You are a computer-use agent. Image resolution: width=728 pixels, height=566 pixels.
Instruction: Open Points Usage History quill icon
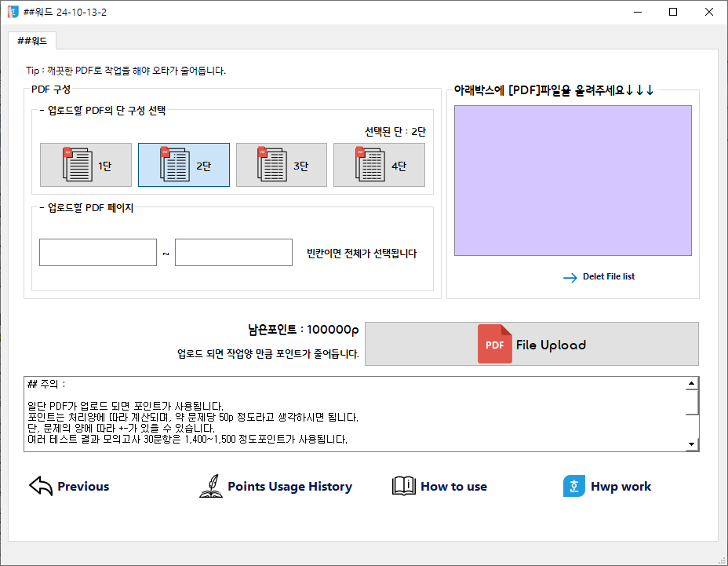(x=211, y=486)
